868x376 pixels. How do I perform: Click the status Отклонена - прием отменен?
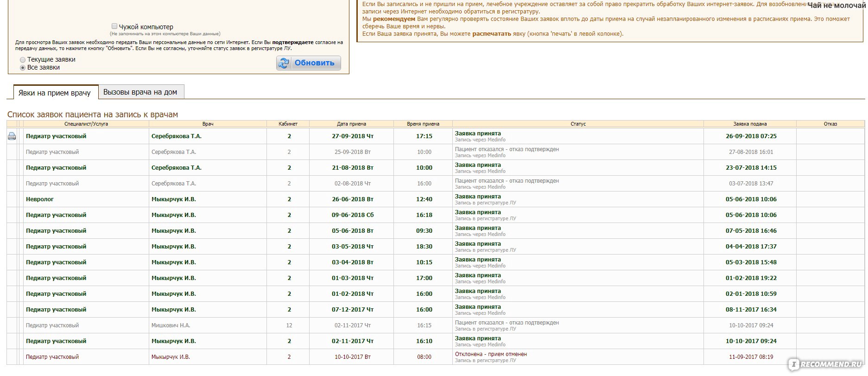pyautogui.click(x=491, y=354)
